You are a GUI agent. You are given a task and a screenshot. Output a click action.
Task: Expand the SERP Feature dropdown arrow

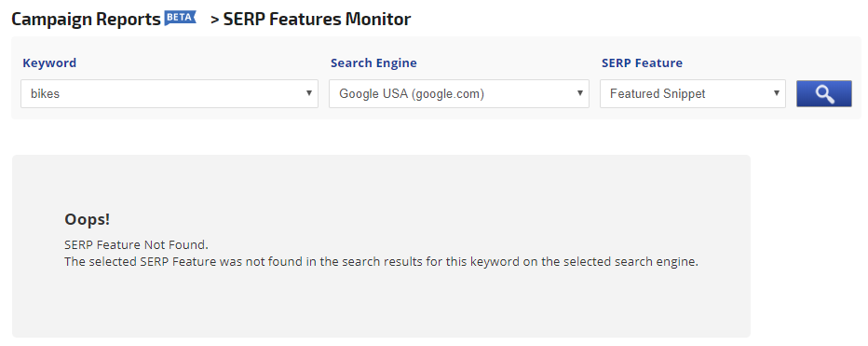tap(776, 93)
